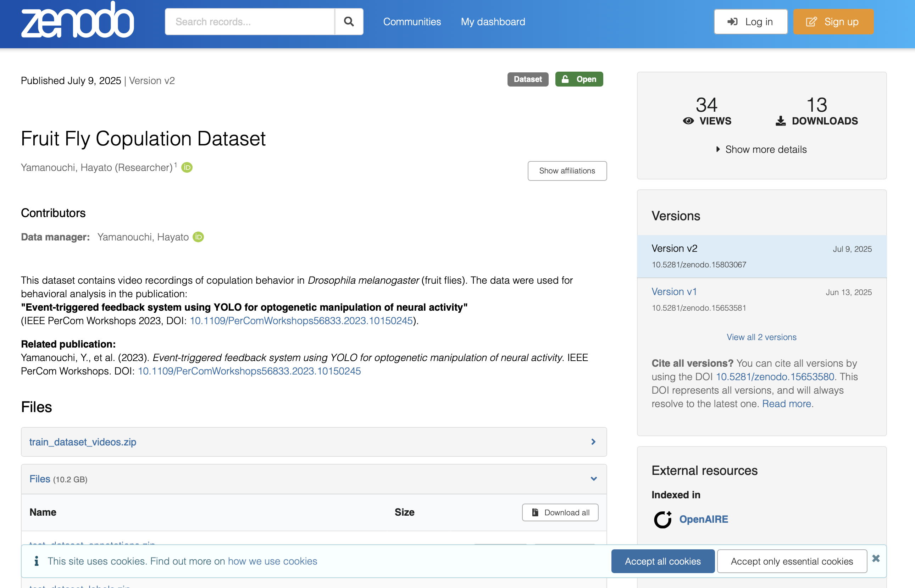
Task: Toggle Show affiliations button
Action: pos(567,171)
